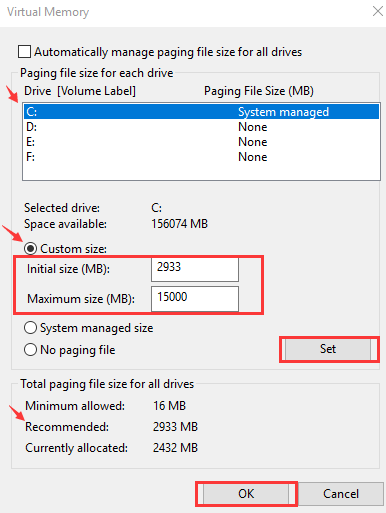Viewport: 386px width, 513px height.
Task: Click the Set button
Action: pos(328,349)
